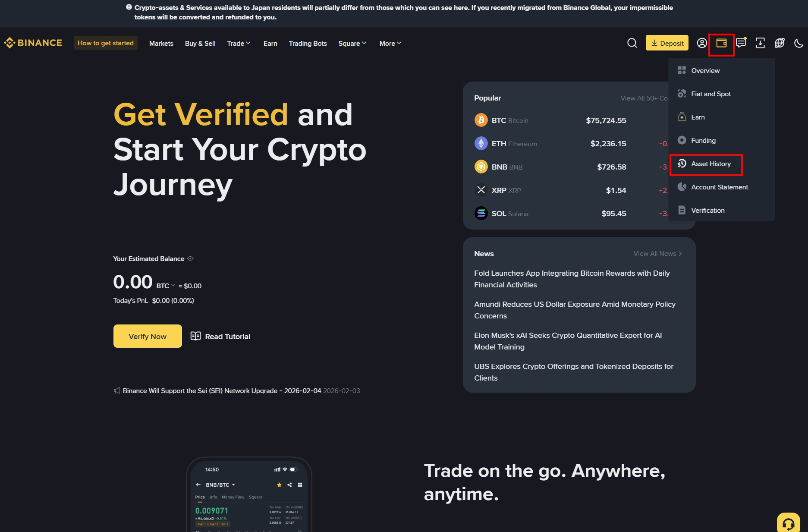808x532 pixels.
Task: Change the BTC balance currency dropdown
Action: [166, 286]
